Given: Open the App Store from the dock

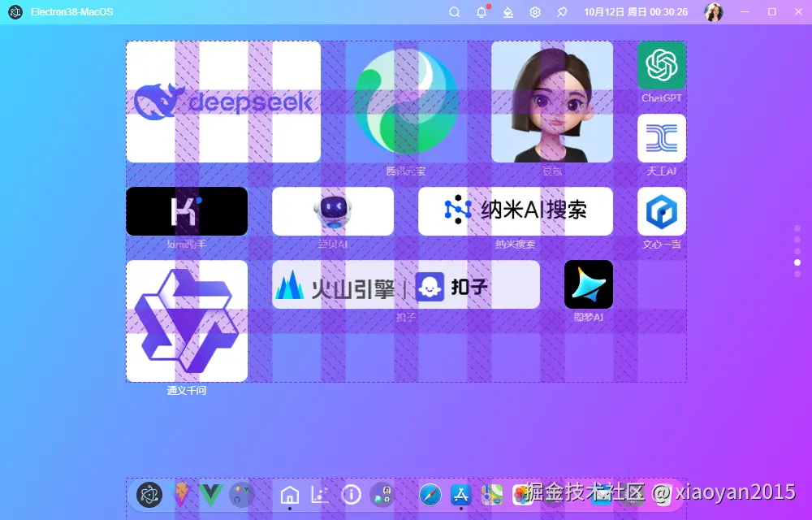Looking at the screenshot, I should click(460, 495).
